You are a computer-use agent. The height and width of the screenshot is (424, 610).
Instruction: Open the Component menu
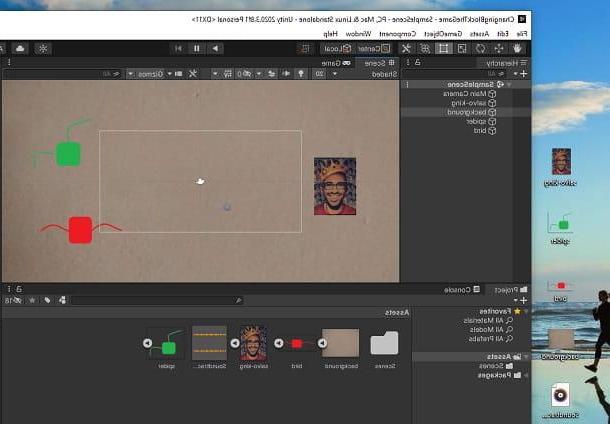click(x=398, y=34)
